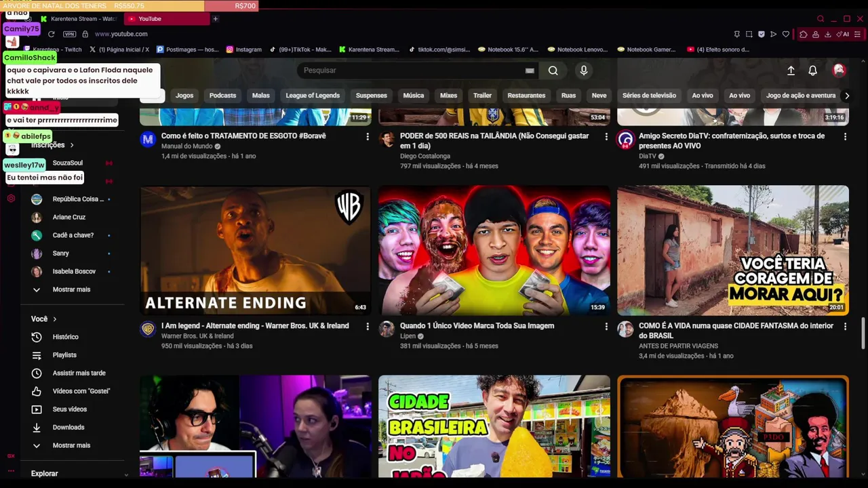
Task: Select the League of Legends filter chip
Action: click(x=313, y=96)
